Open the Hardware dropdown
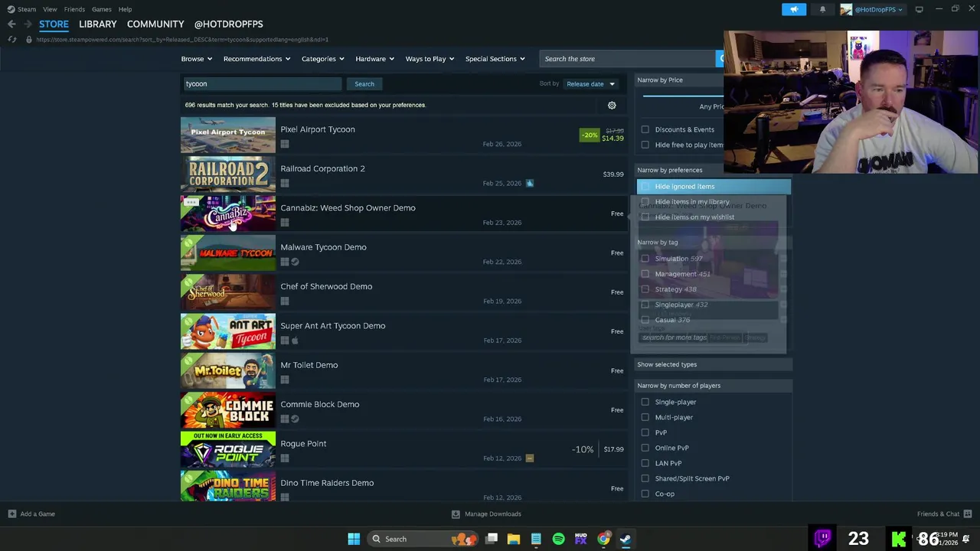 point(374,59)
